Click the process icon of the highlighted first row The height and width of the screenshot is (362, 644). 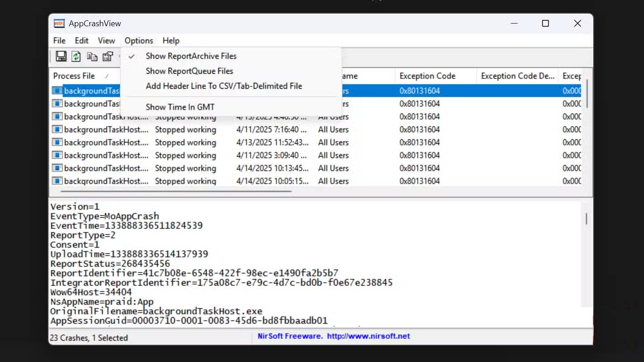(57, 91)
